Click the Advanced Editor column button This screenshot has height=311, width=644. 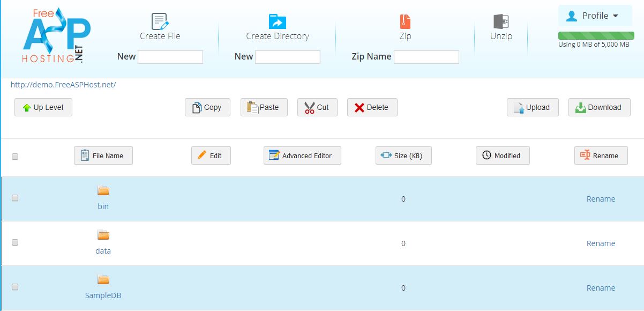(x=302, y=155)
